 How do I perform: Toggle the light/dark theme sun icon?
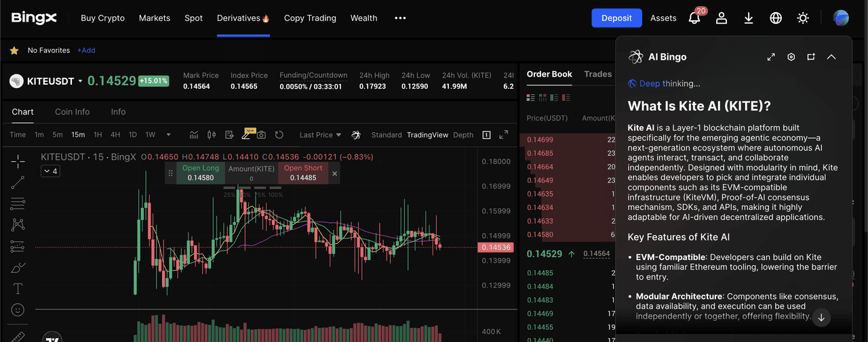coord(803,18)
